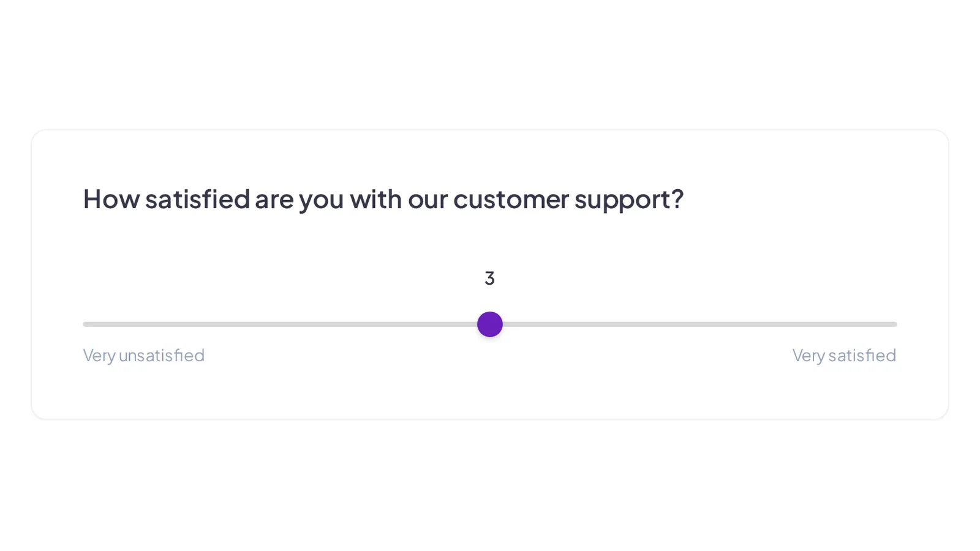The width and height of the screenshot is (980, 551).
Task: Click the word 'support?' in the heading
Action: point(629,200)
